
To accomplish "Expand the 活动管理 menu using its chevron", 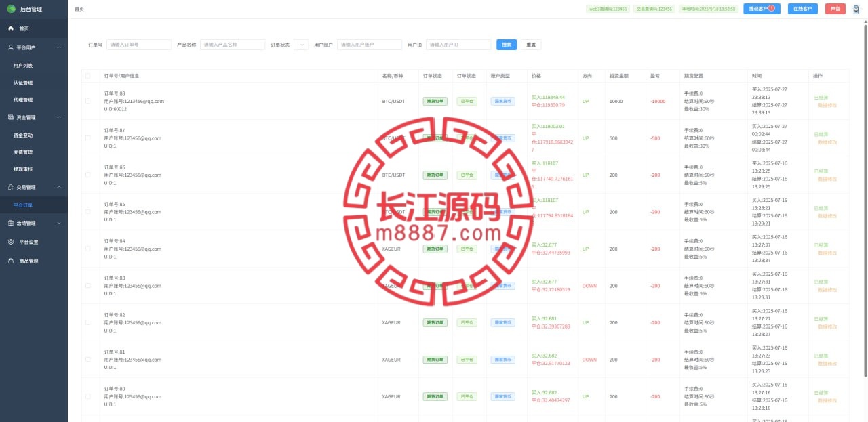I will click(59, 223).
